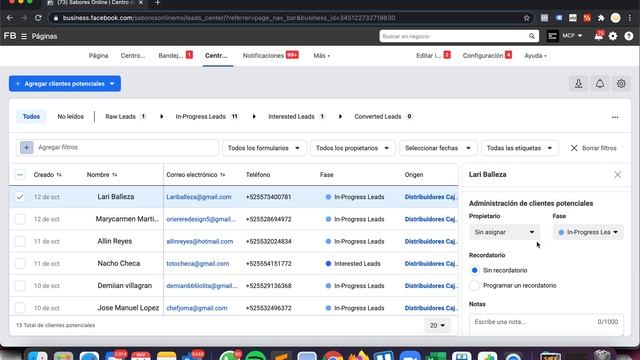
Task: Open the Página tab
Action: point(98,56)
